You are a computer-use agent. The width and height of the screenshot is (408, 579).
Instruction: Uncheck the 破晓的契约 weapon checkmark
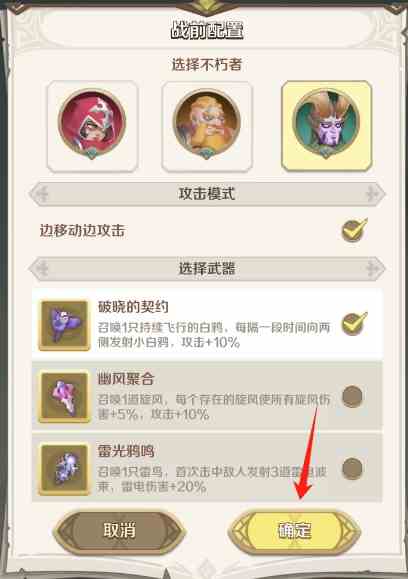354,323
